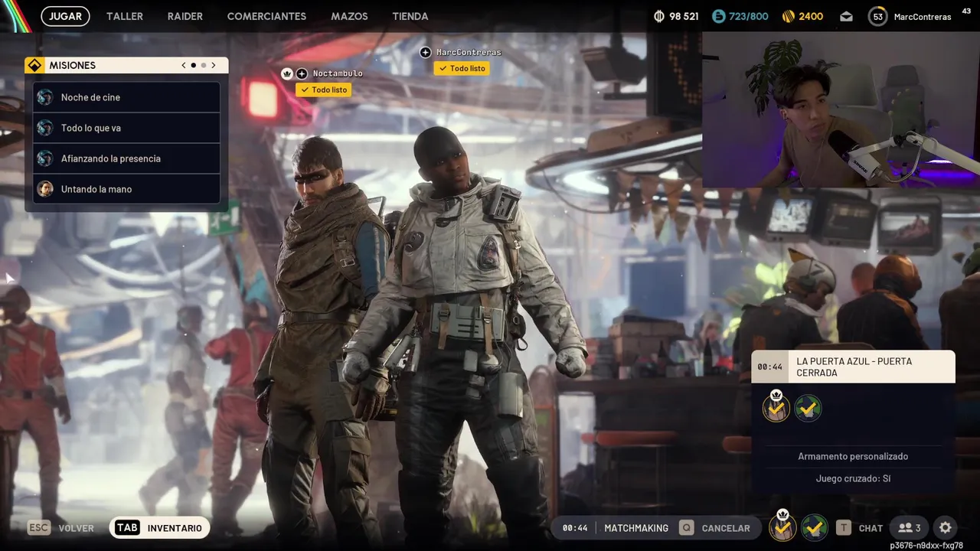Open the Noche de cine mission
The width and height of the screenshot is (980, 551).
coord(126,97)
